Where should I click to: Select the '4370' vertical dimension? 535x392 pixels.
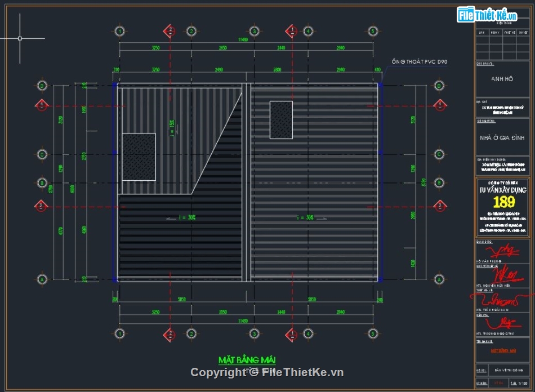pos(61,230)
